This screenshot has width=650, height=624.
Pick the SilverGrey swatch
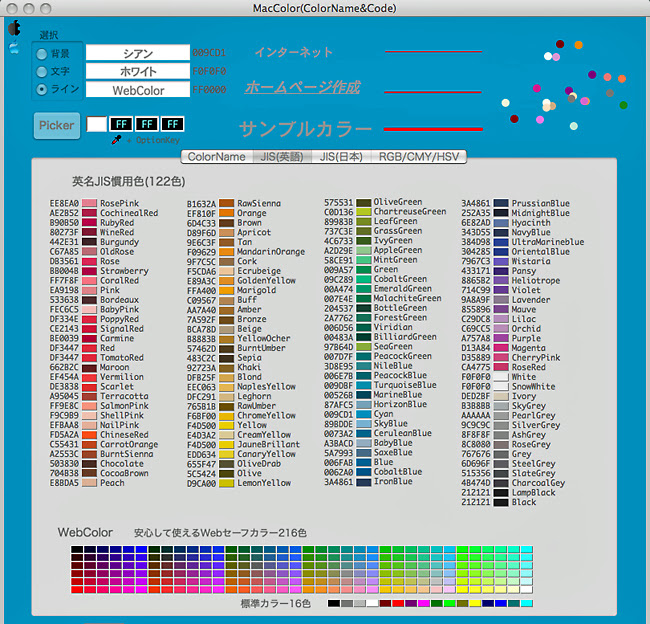[501, 425]
